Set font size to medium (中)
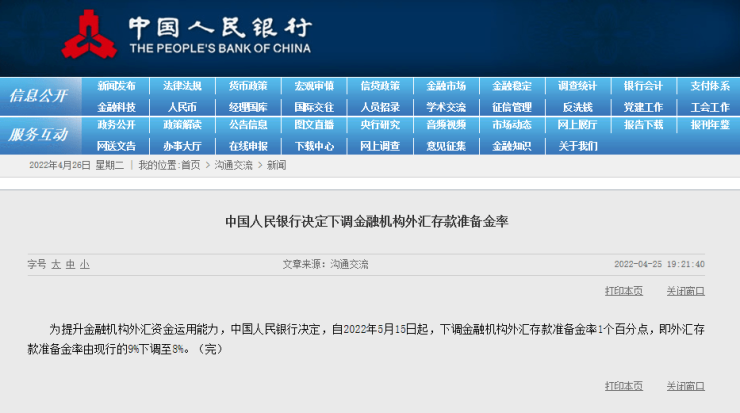The width and height of the screenshot is (740, 413). coord(70,264)
